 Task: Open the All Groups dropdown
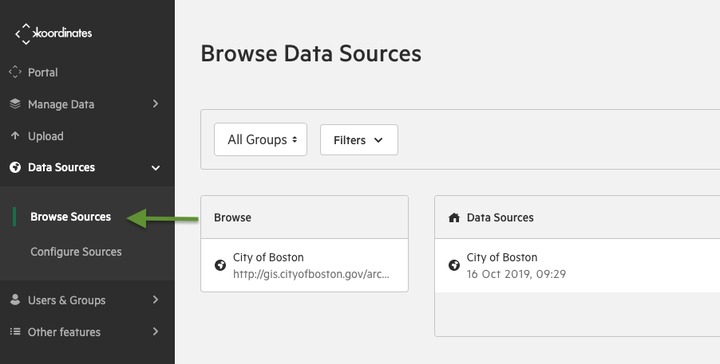click(260, 140)
